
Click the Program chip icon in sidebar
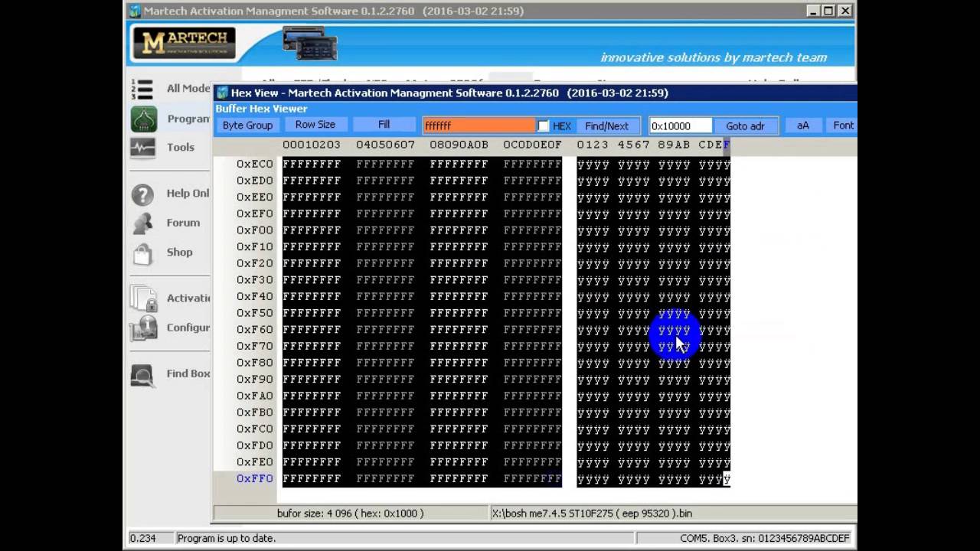[144, 119]
